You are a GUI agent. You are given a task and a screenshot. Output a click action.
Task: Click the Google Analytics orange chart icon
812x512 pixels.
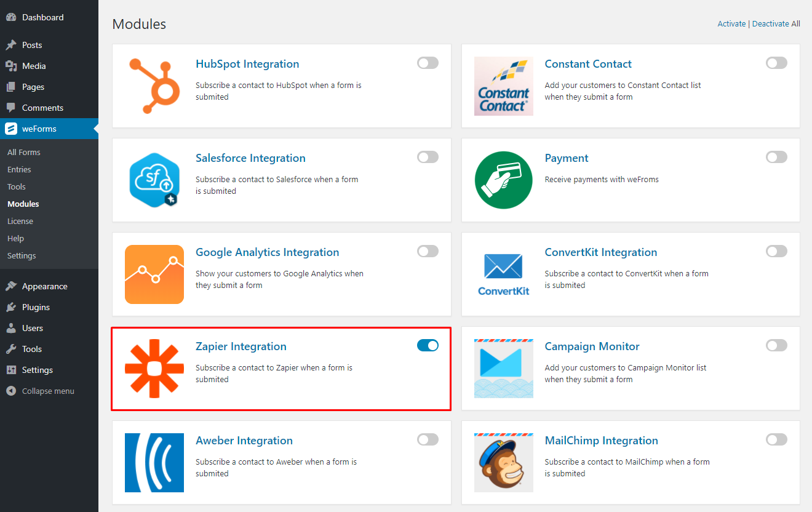pos(154,274)
